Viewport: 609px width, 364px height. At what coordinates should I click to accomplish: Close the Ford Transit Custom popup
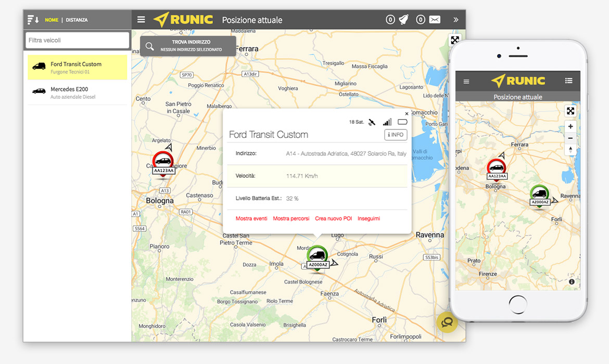tap(407, 114)
